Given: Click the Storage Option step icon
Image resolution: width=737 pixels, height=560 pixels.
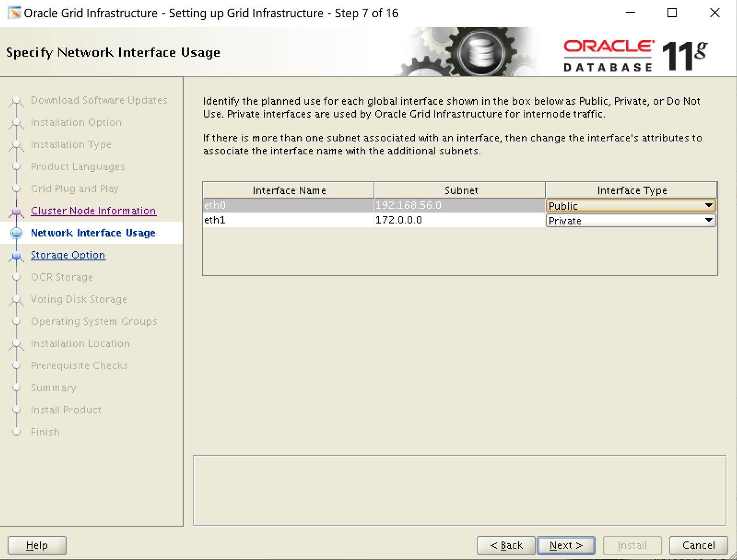Looking at the screenshot, I should click(x=16, y=256).
